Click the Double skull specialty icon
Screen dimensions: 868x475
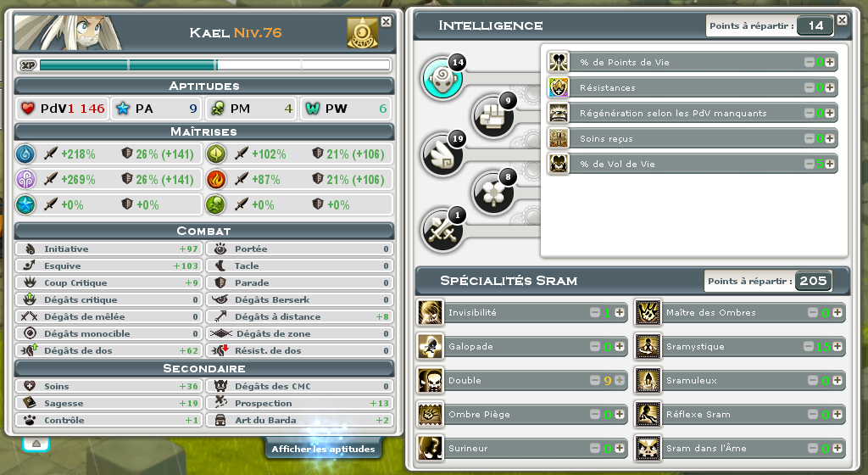[430, 381]
